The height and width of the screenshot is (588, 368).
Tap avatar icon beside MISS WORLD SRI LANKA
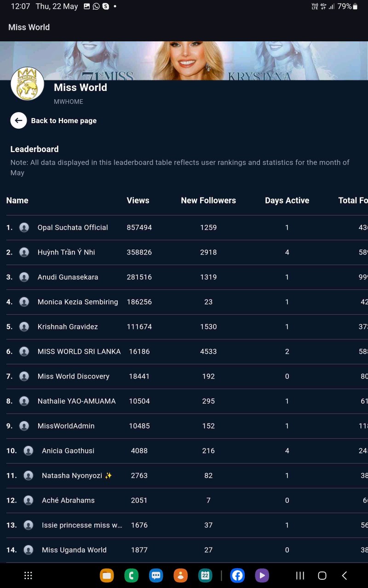(24, 351)
